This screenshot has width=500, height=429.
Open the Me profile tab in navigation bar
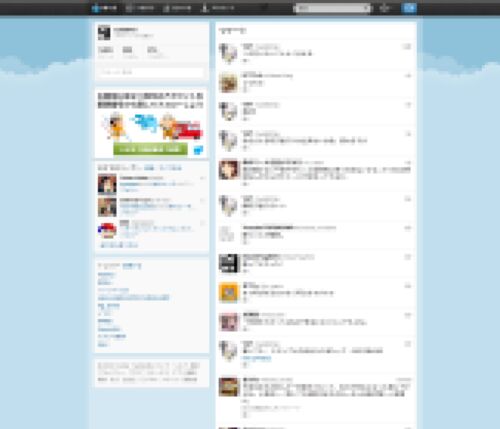(217, 8)
